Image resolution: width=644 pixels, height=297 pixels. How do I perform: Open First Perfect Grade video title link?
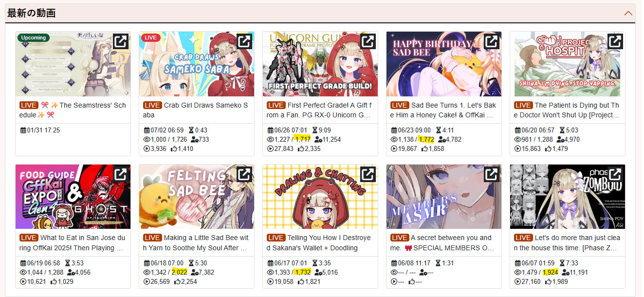tap(329, 110)
